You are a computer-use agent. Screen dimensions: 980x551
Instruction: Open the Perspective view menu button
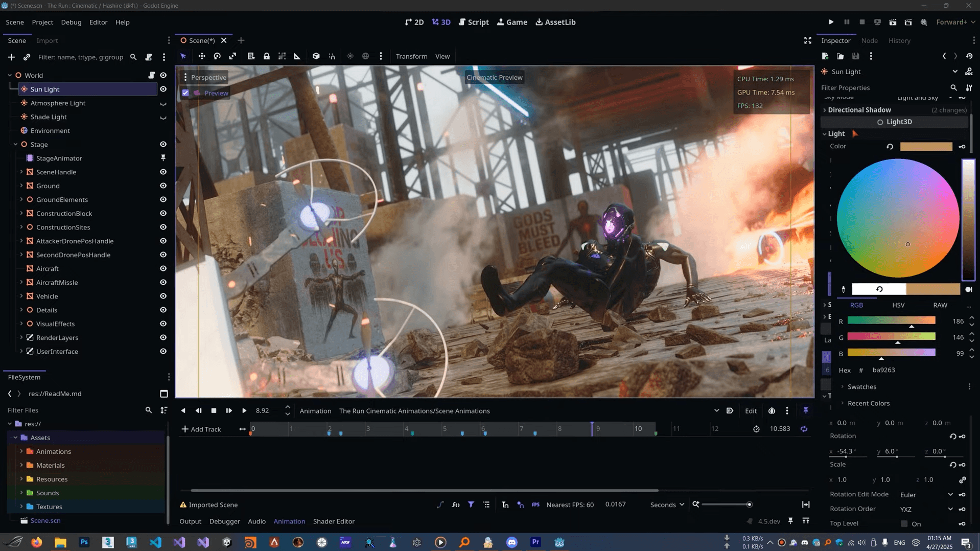pyautogui.click(x=205, y=77)
